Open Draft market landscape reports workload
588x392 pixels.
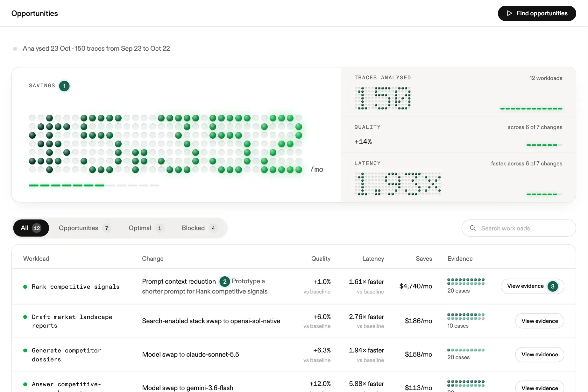point(72,321)
